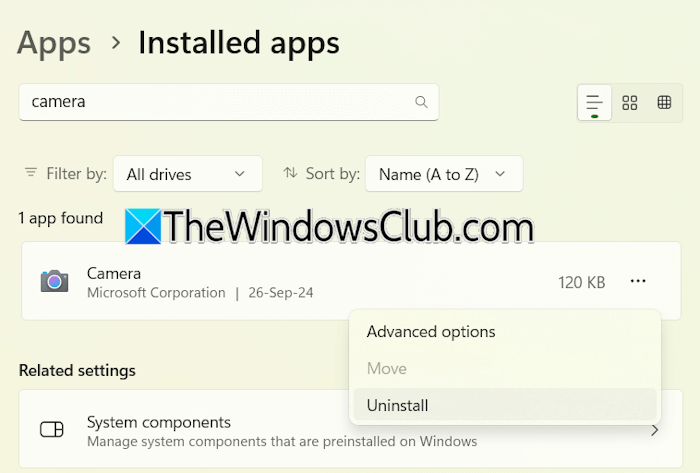
Task: Click the Filter by icon
Action: click(31, 173)
